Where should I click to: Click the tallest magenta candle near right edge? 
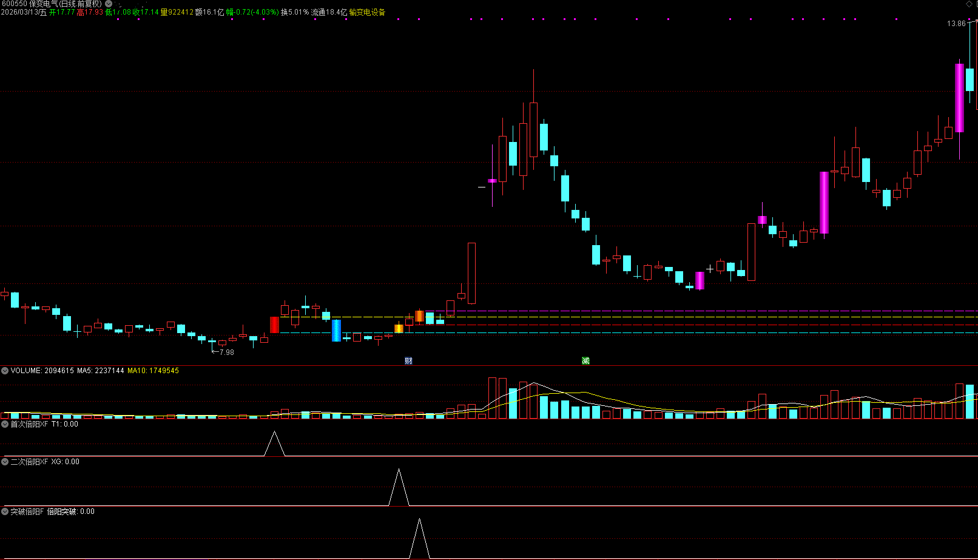pos(959,98)
